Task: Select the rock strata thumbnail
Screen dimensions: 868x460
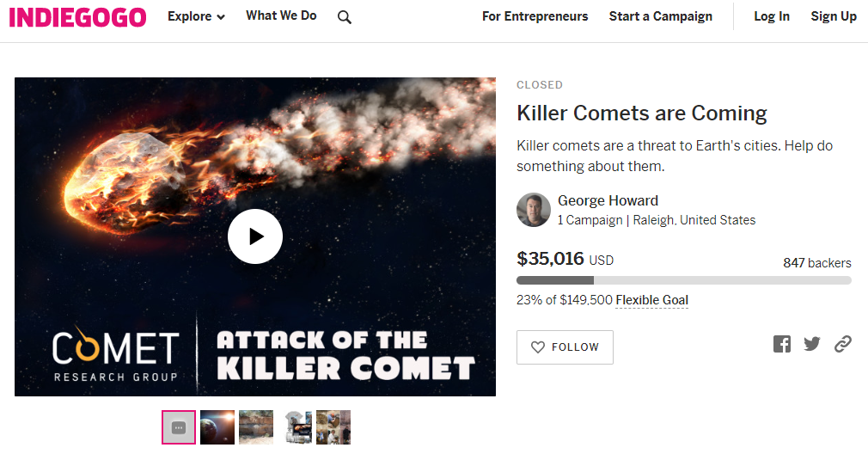Action: 256,427
